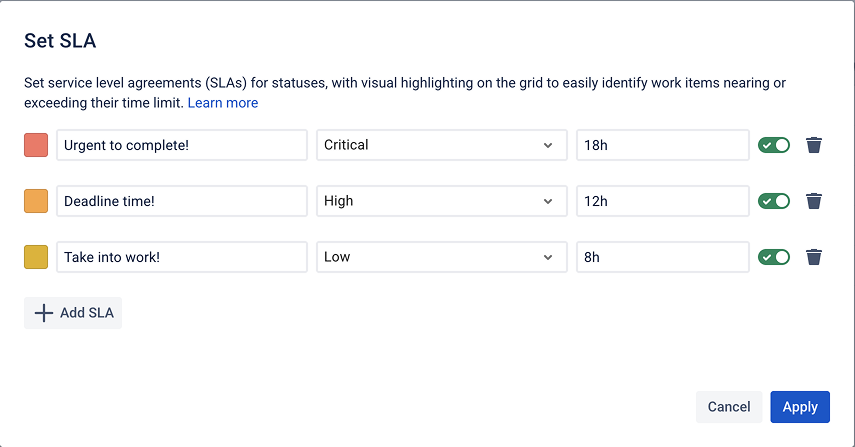This screenshot has width=855, height=447.
Task: Pick the red color swatch
Action: [x=36, y=145]
